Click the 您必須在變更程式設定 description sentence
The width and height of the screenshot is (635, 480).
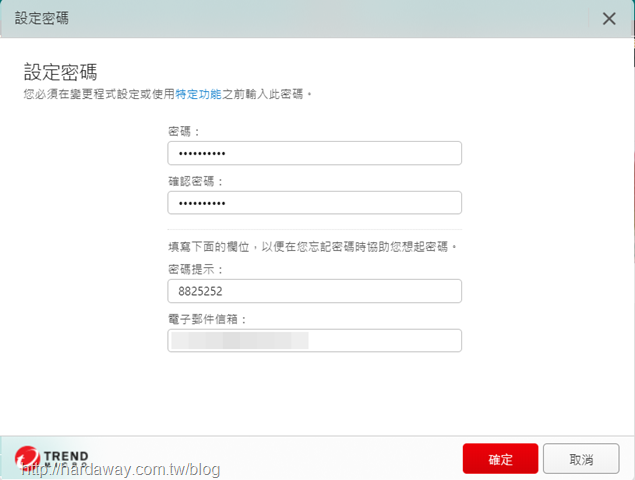pyautogui.click(x=168, y=94)
